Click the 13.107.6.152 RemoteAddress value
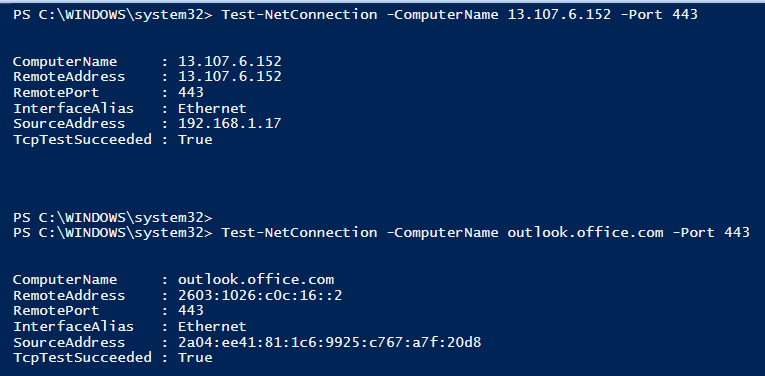Viewport: 765px width, 376px height. tap(230, 77)
